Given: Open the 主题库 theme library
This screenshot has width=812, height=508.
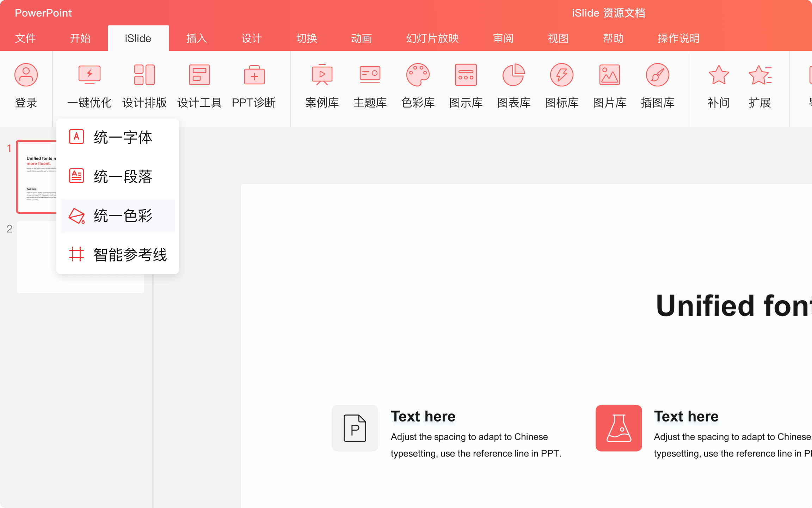Looking at the screenshot, I should (x=369, y=86).
